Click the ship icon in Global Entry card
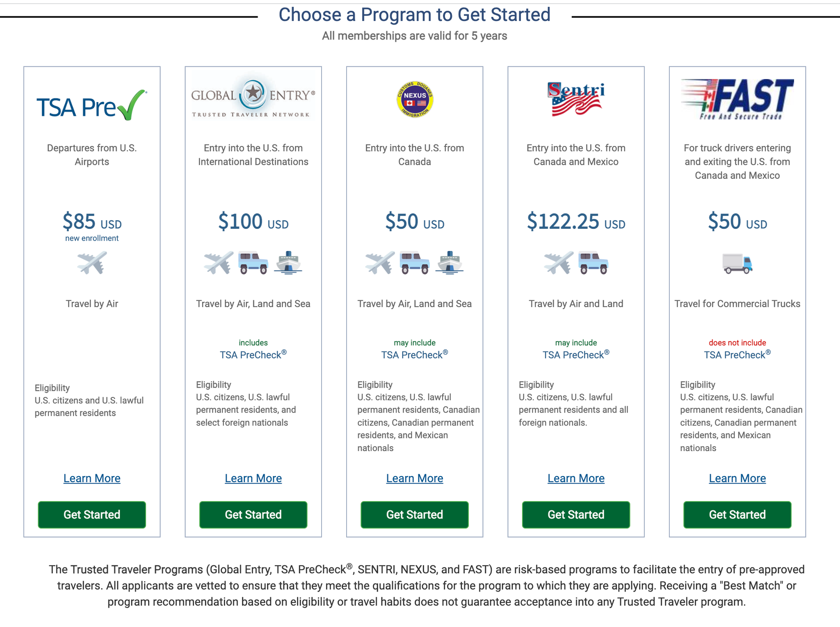 (x=288, y=262)
